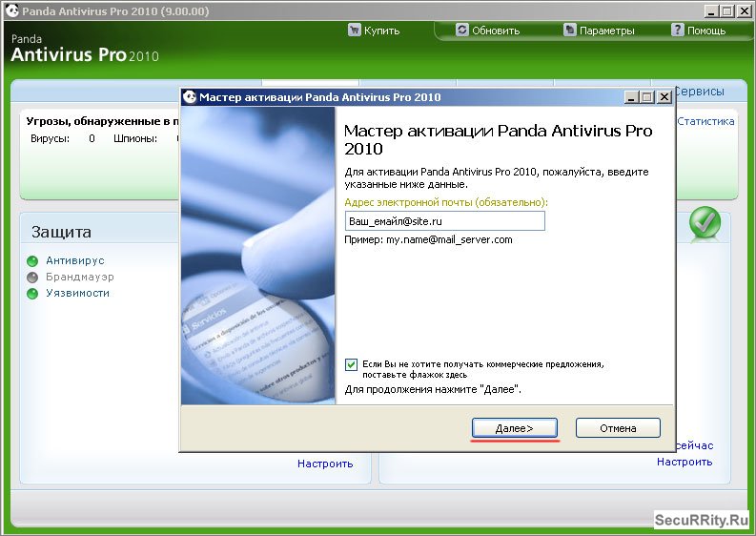This screenshot has height=536, width=756.
Task: Click the Шпионы count label
Action: (135, 139)
